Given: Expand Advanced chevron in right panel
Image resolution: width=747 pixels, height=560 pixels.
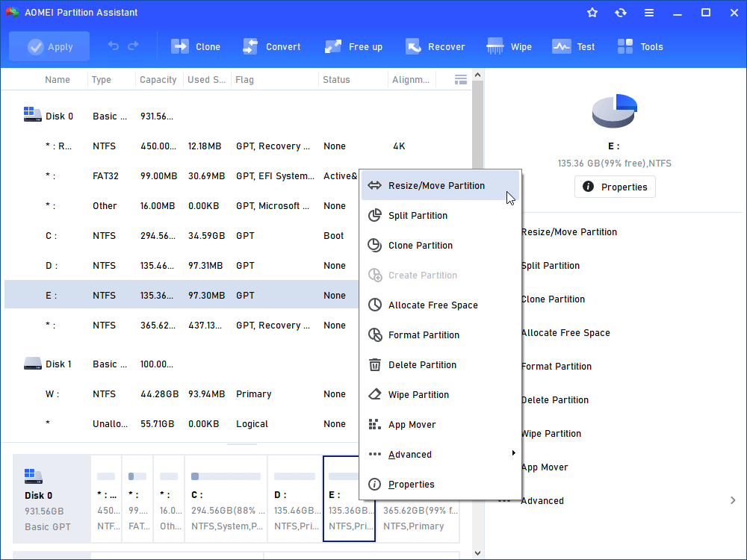Looking at the screenshot, I should click(733, 500).
